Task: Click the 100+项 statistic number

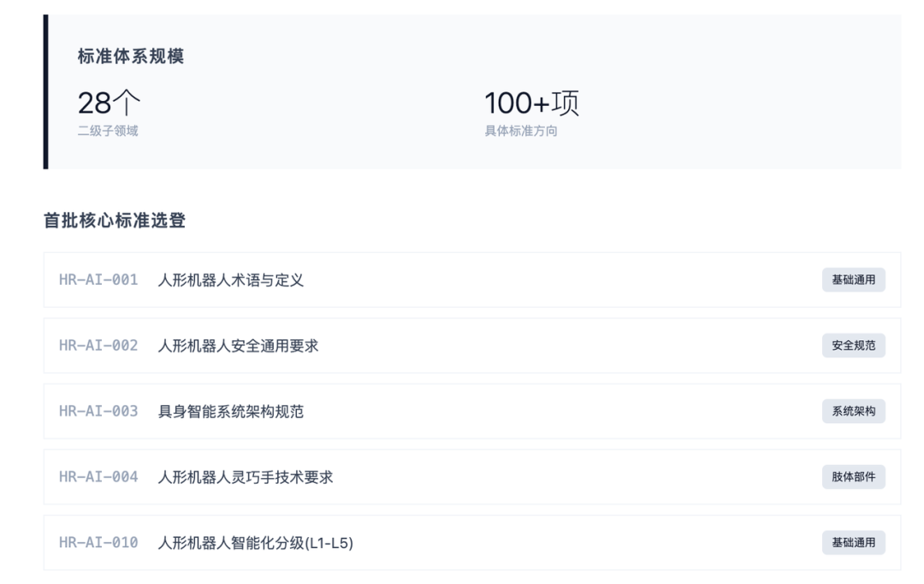Action: [x=531, y=103]
